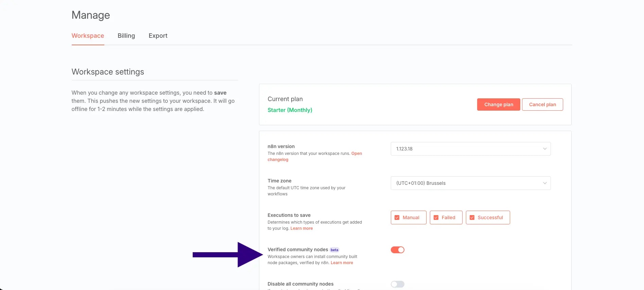Turn off Verified community nodes toggle

click(x=398, y=250)
